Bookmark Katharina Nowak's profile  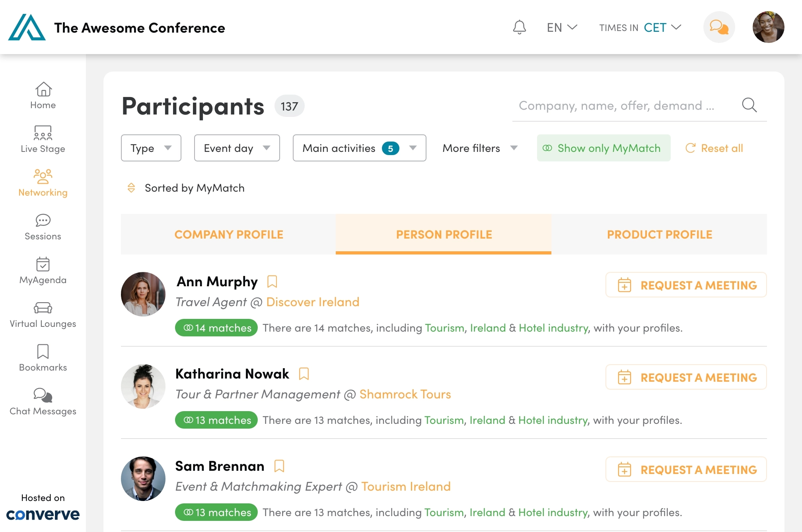(304, 374)
